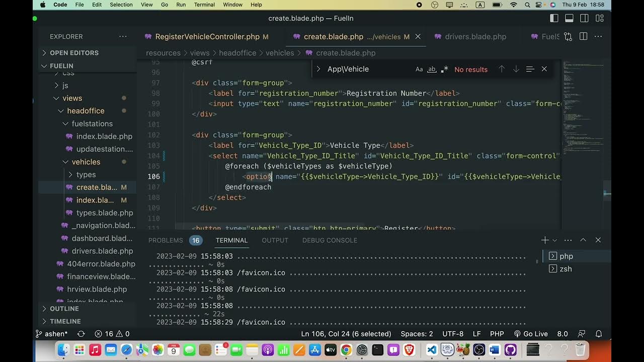Toggle Match Case in find widget
The width and height of the screenshot is (644, 362).
tap(419, 69)
